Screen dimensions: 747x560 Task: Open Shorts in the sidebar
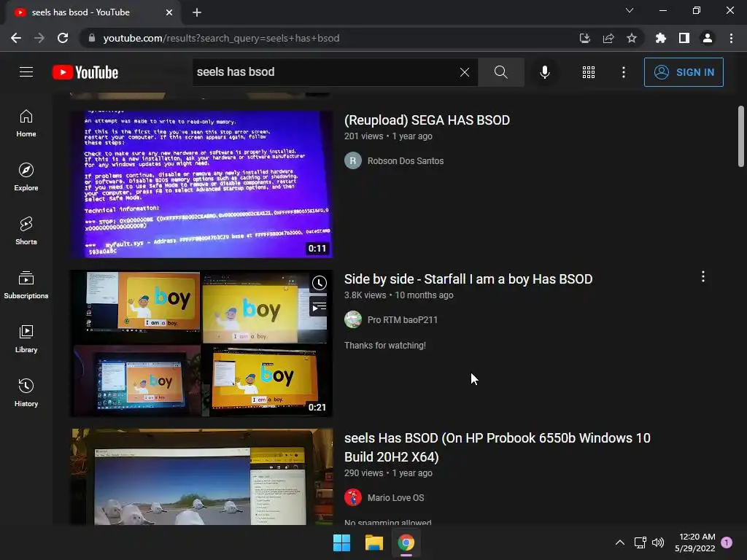[x=26, y=231]
